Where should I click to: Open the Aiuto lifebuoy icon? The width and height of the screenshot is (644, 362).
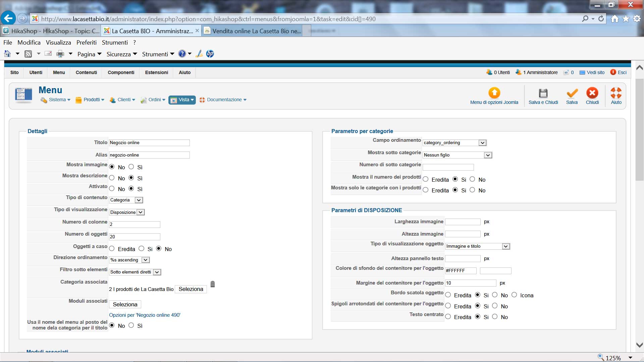pyautogui.click(x=616, y=93)
